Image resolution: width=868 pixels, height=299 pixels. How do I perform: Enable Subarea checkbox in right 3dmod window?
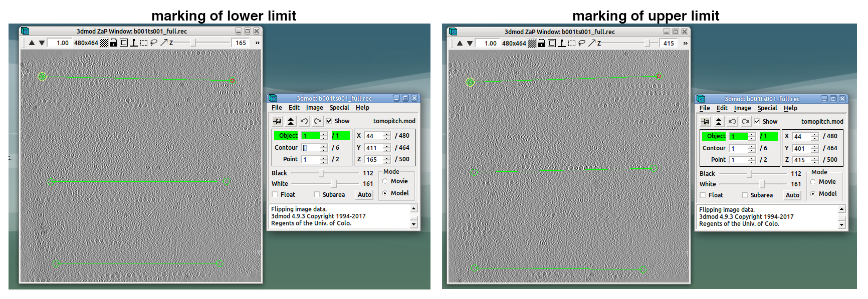745,195
